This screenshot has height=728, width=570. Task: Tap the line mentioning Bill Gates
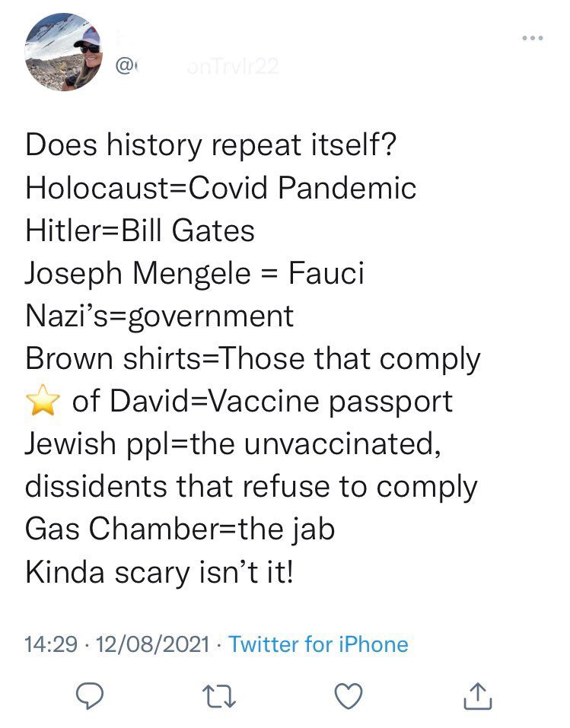[x=139, y=230]
